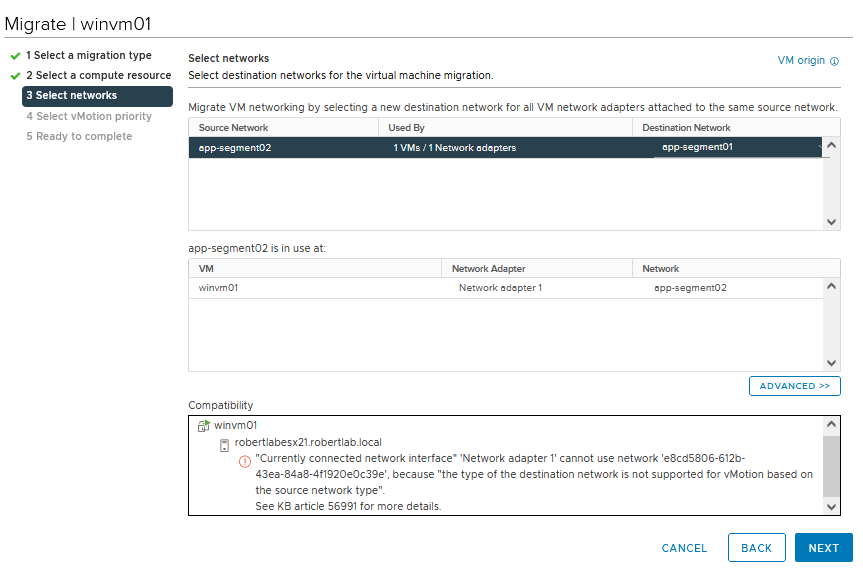Select robertlabesx21.robertlab.local in Compatibility tree
863x572 pixels.
click(308, 443)
